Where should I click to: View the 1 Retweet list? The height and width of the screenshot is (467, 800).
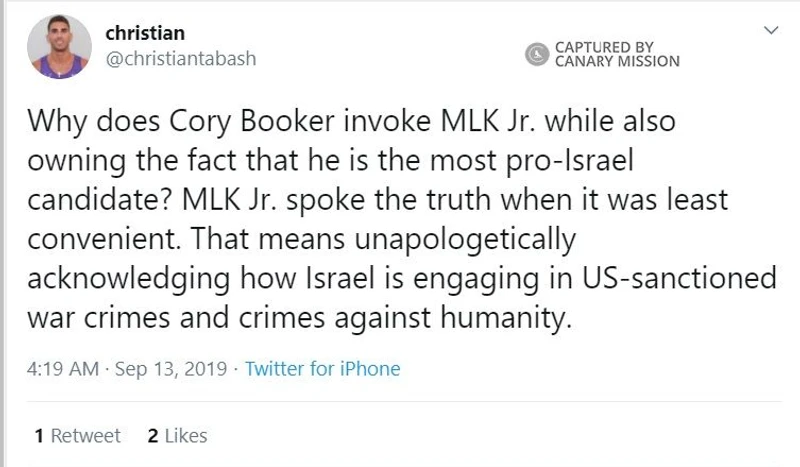coord(78,436)
